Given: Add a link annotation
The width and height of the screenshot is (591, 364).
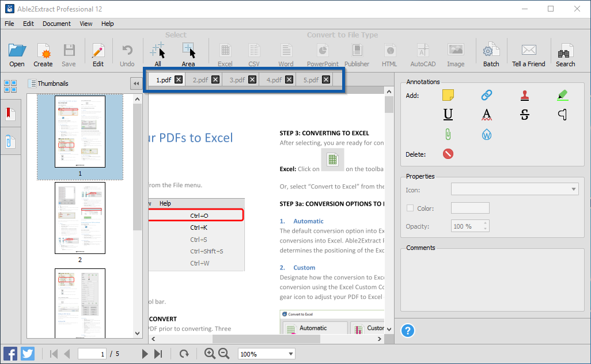Looking at the screenshot, I should point(487,95).
